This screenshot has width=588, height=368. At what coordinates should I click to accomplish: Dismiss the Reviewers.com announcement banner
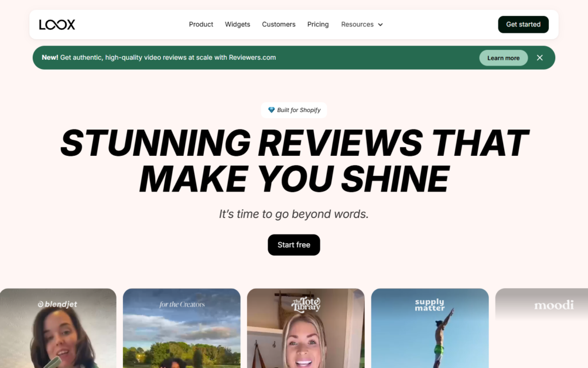coord(540,58)
